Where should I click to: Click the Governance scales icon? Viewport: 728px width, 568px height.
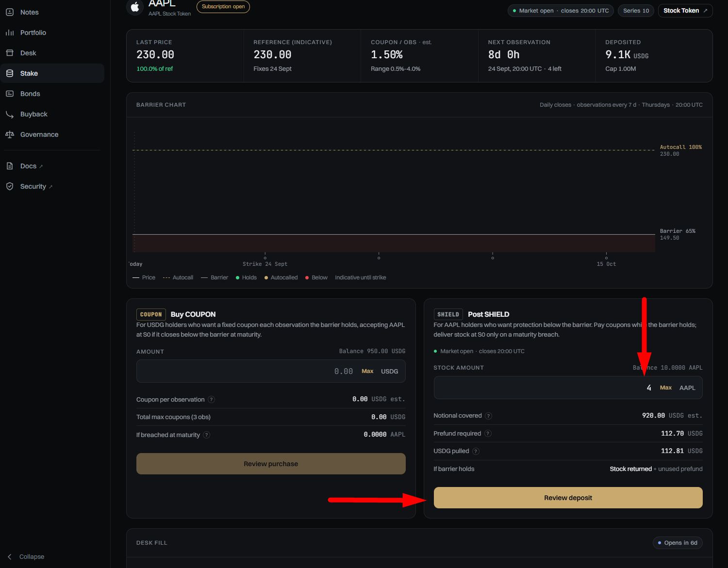point(10,134)
